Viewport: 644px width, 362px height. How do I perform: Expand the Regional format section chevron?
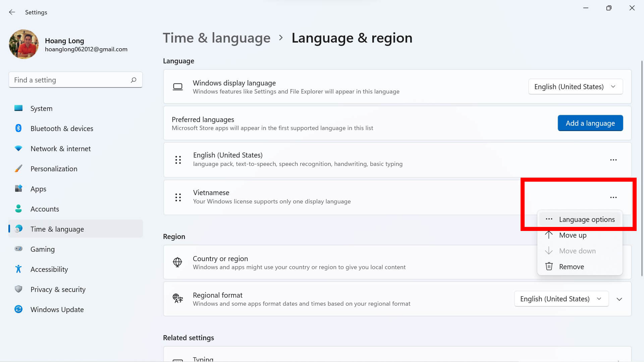620,299
